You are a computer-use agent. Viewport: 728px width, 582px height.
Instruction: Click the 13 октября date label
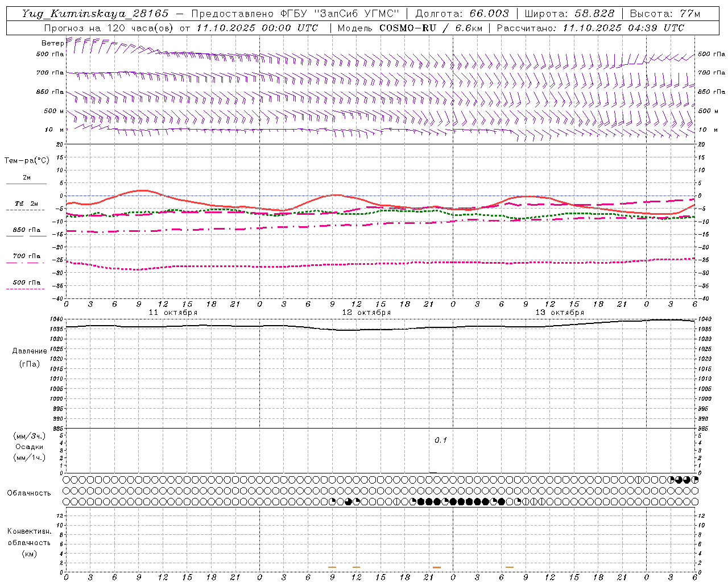[x=560, y=313]
